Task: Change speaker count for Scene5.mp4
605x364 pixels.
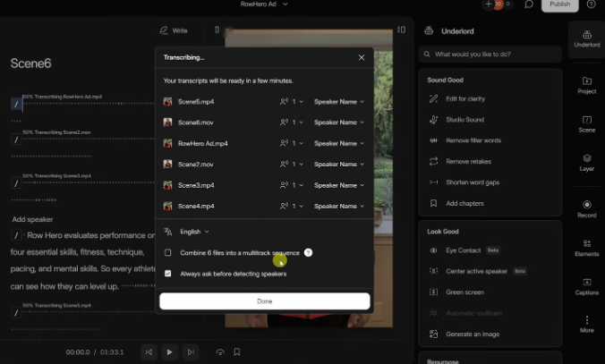Action: (291, 102)
